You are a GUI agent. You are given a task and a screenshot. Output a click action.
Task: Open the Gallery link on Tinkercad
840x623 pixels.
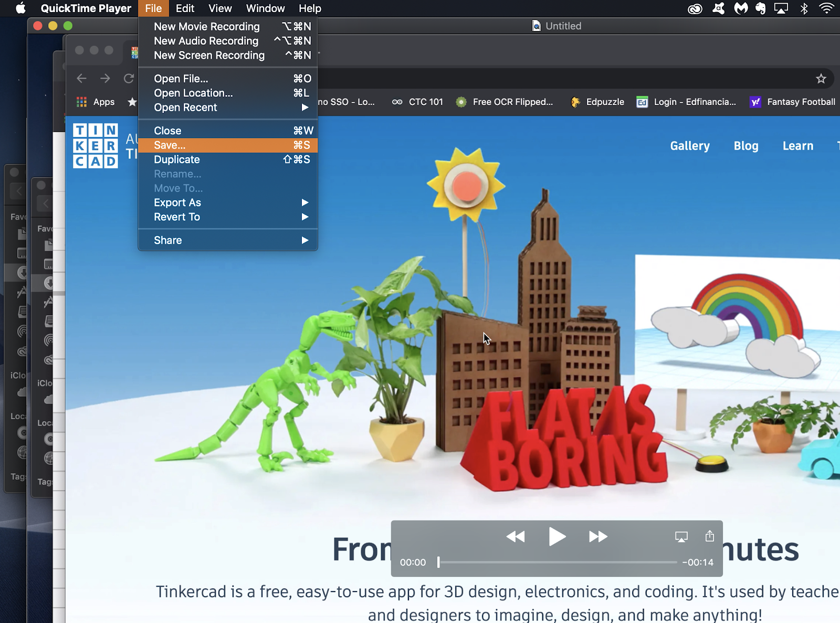click(690, 146)
